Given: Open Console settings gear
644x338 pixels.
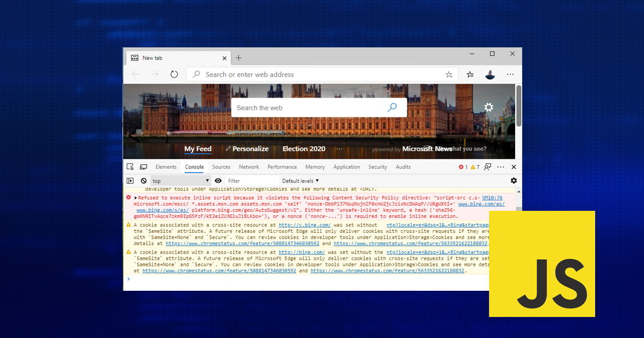Looking at the screenshot, I should (x=514, y=181).
